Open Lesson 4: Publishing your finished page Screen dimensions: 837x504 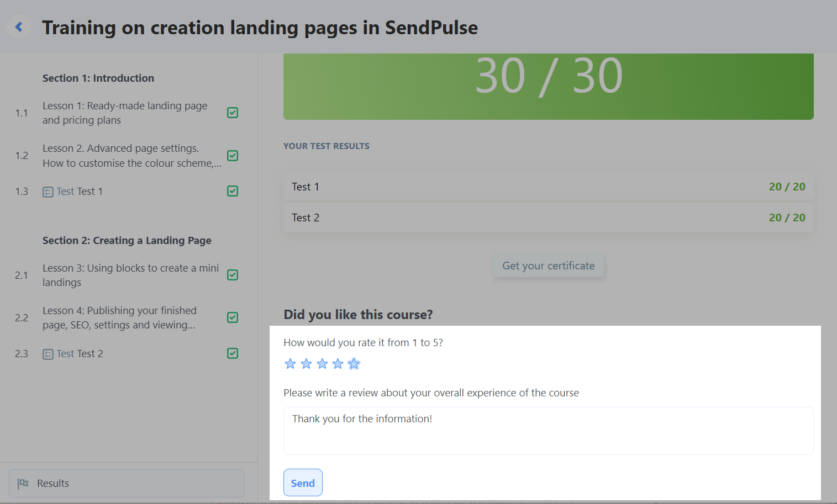click(x=119, y=318)
